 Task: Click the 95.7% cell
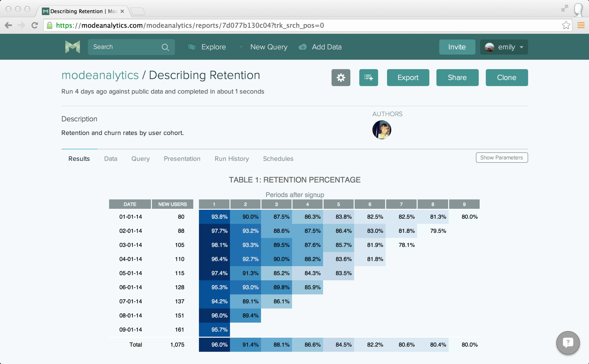coord(214,330)
